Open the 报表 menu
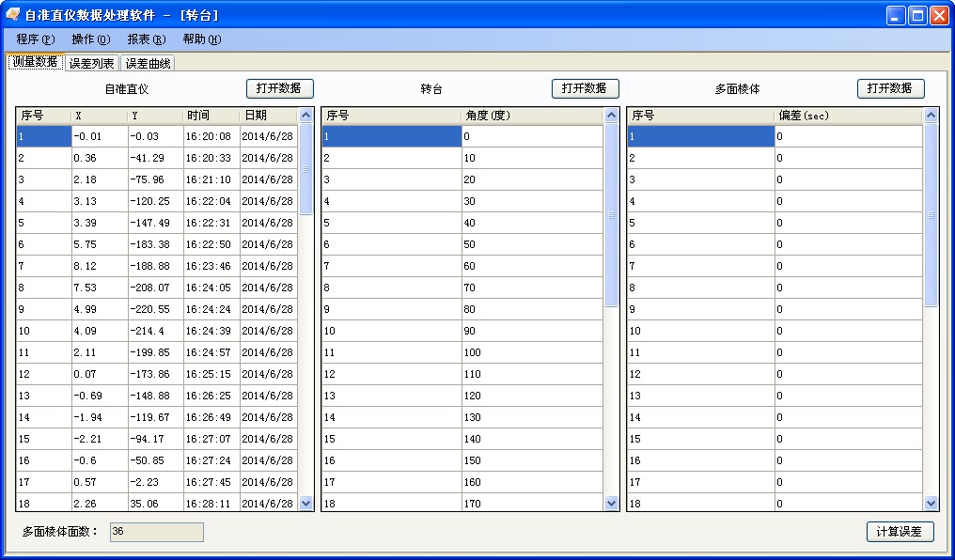The height and width of the screenshot is (560, 955). 146,39
